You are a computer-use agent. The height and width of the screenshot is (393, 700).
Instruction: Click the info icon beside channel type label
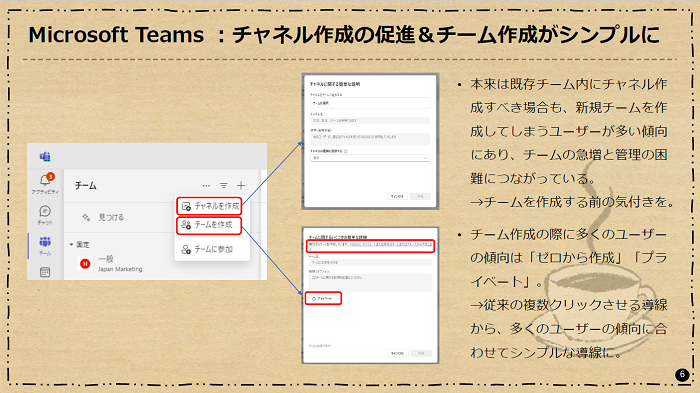click(x=346, y=151)
